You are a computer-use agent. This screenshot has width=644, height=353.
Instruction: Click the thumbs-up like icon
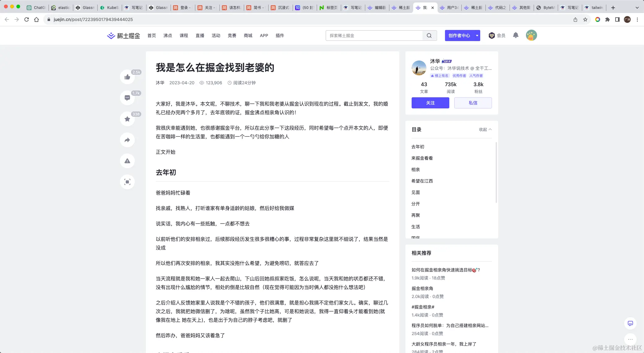(x=127, y=77)
